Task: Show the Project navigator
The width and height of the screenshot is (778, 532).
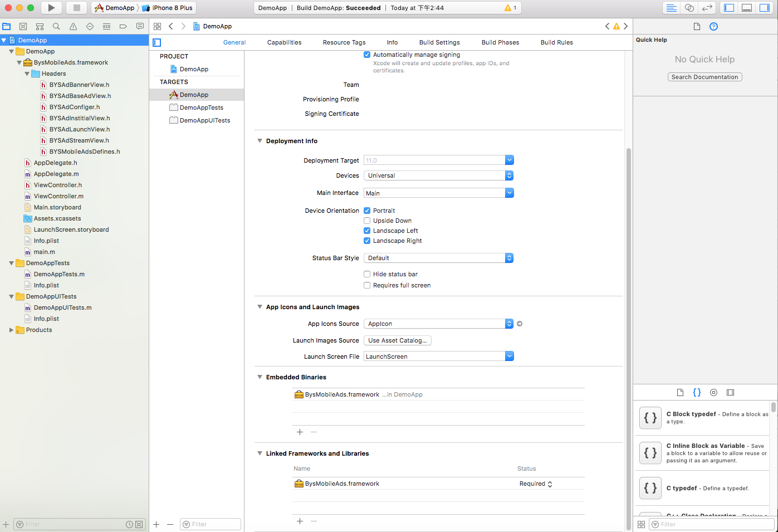Action: click(7, 26)
